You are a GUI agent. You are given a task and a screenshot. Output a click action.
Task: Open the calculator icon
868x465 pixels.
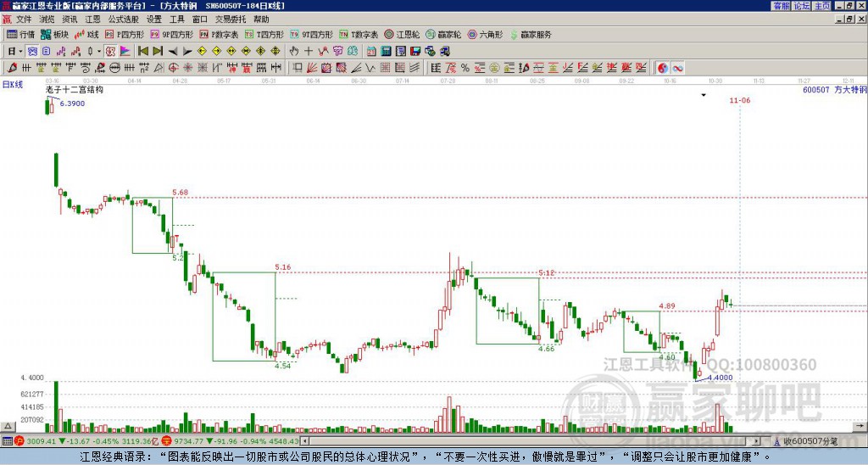(x=386, y=52)
